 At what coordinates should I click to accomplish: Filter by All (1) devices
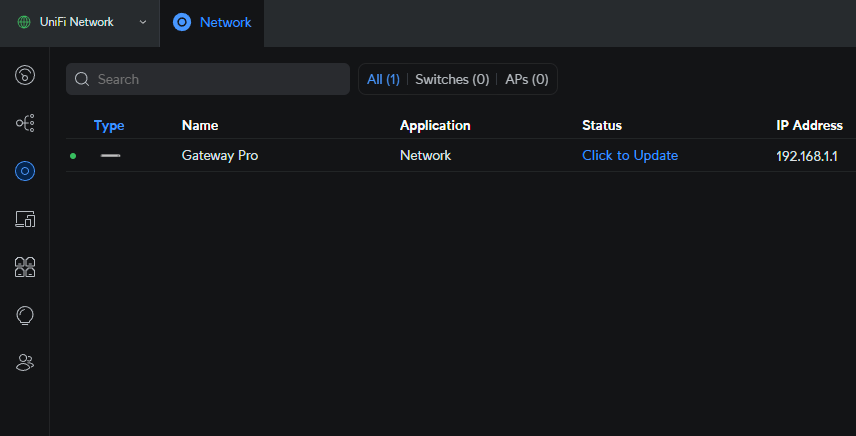point(383,79)
